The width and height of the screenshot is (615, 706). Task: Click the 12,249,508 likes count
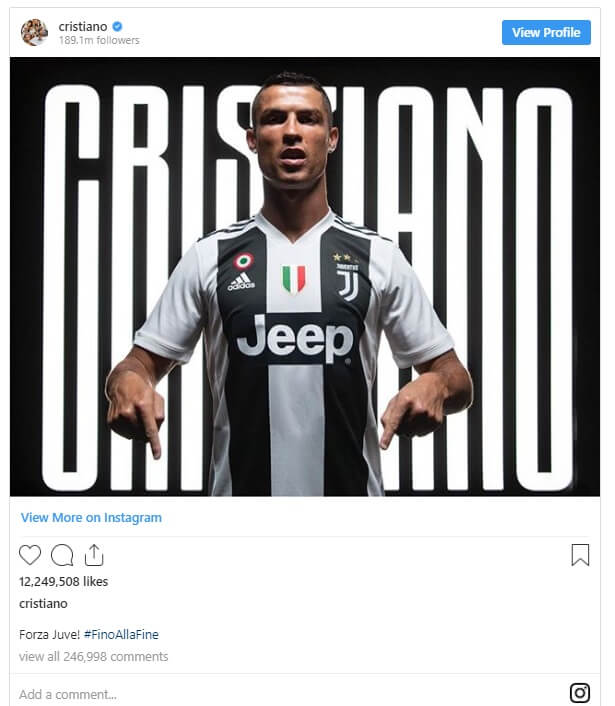point(63,582)
